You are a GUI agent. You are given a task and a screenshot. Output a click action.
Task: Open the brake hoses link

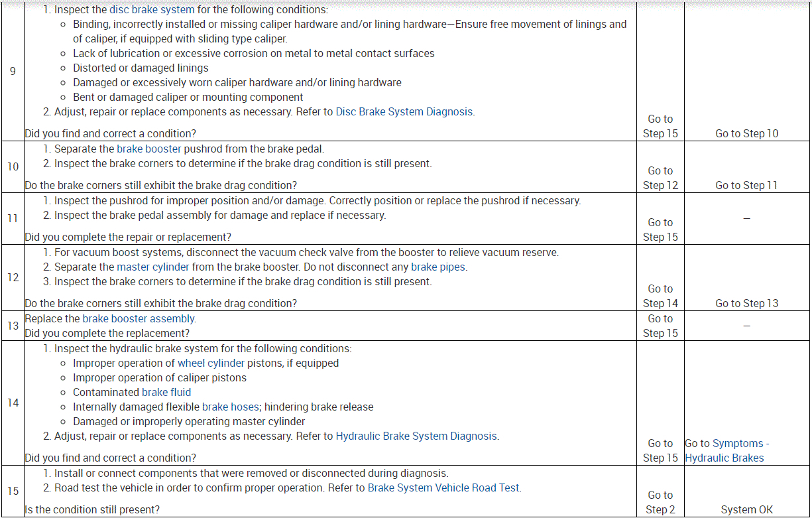[230, 407]
